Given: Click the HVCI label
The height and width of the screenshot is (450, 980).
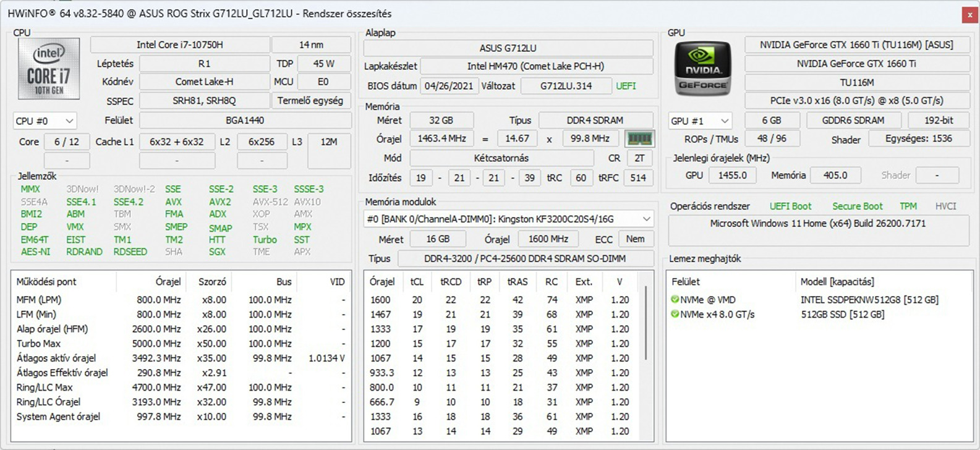Looking at the screenshot, I should tap(946, 206).
